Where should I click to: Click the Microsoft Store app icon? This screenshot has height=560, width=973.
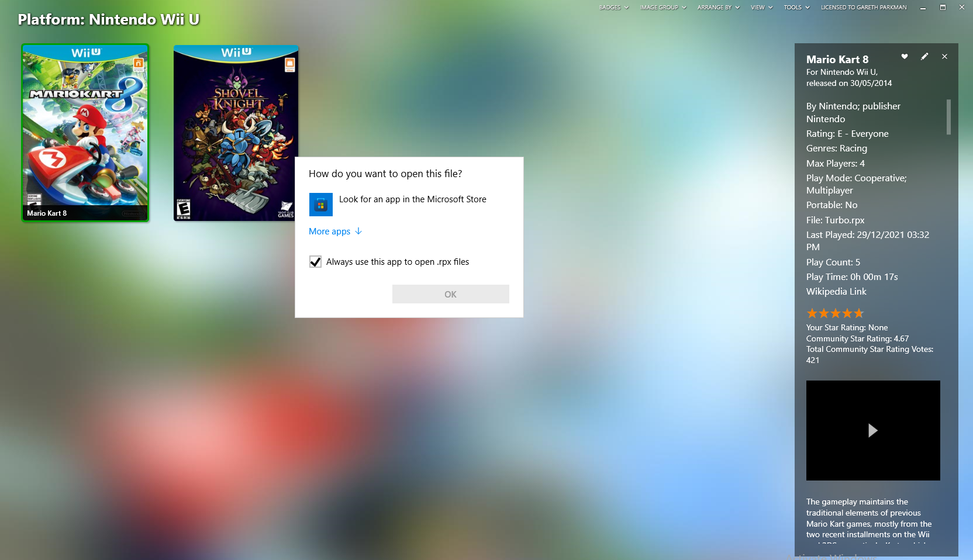(x=320, y=205)
